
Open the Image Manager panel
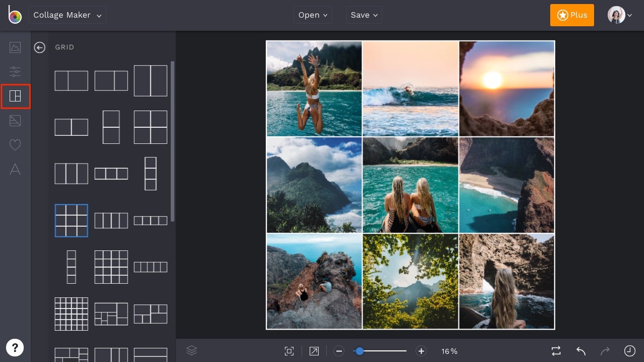(15, 47)
